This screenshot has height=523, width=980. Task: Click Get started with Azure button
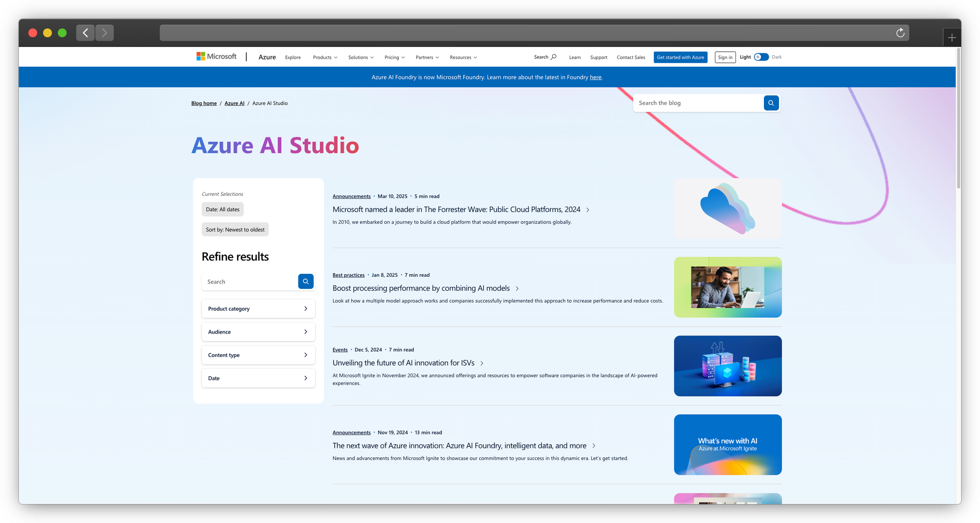click(680, 57)
